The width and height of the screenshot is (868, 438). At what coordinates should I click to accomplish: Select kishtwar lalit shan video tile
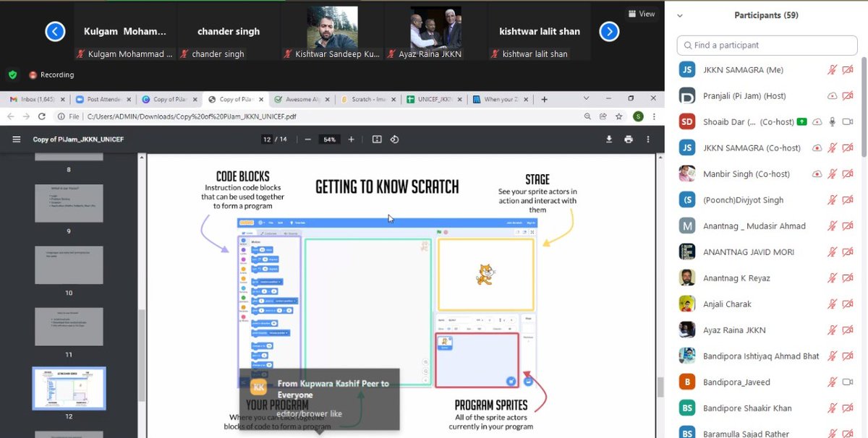(540, 32)
